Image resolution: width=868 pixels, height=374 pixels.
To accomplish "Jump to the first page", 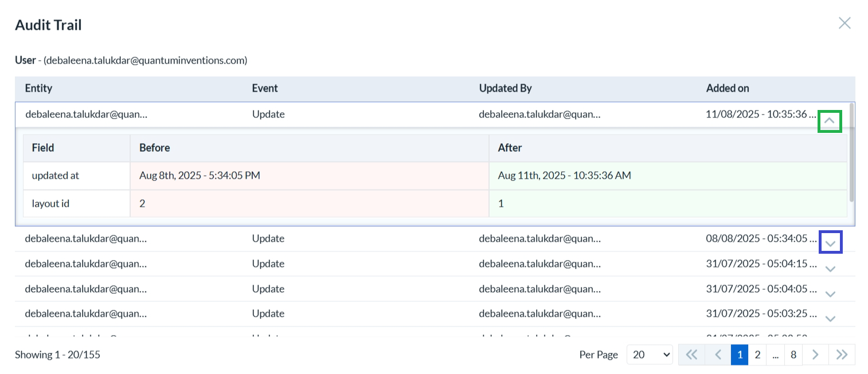I will (691, 355).
